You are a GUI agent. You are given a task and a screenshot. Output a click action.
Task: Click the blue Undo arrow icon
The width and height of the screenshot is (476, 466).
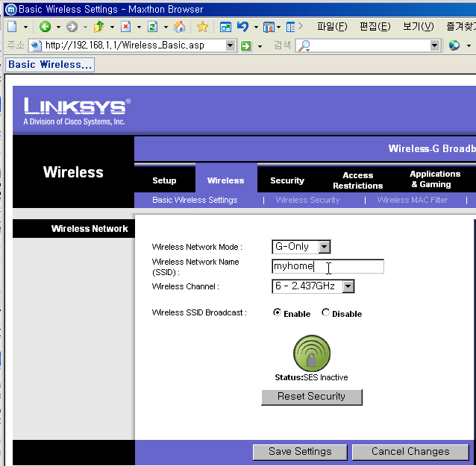point(242,27)
